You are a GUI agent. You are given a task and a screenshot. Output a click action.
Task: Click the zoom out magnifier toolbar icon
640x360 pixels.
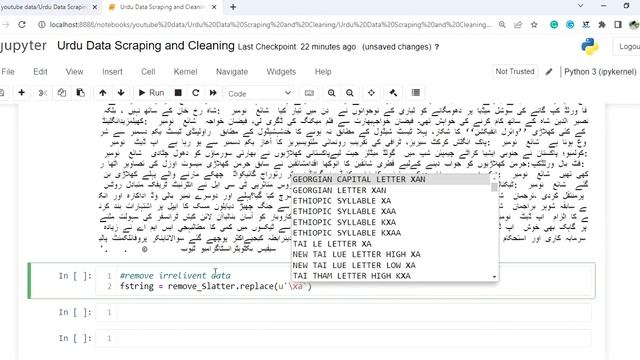point(350,93)
